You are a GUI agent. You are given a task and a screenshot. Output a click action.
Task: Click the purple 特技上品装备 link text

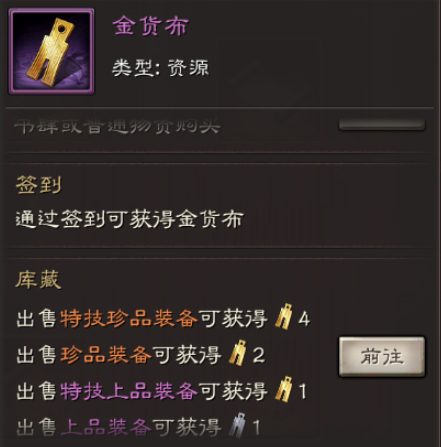[129, 391]
